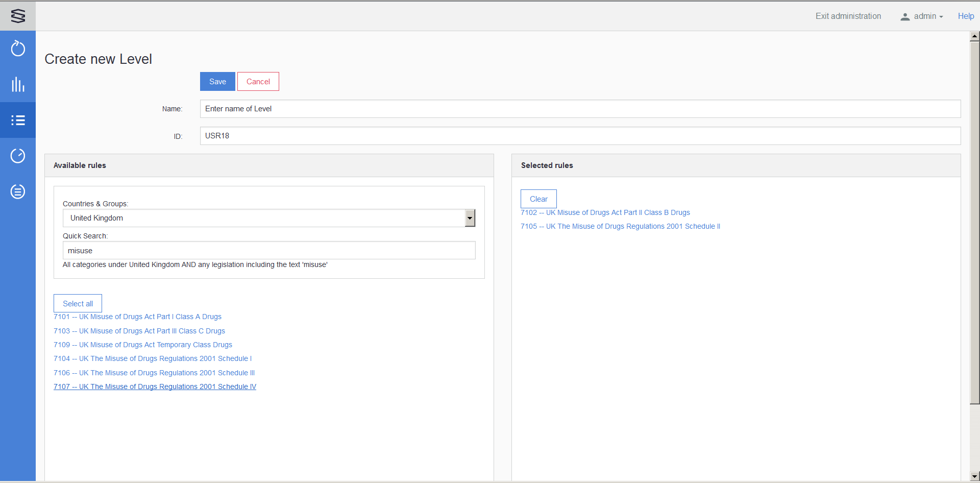The image size is (980, 483).
Task: Click the page scrollbar down arrow
Action: point(974,476)
